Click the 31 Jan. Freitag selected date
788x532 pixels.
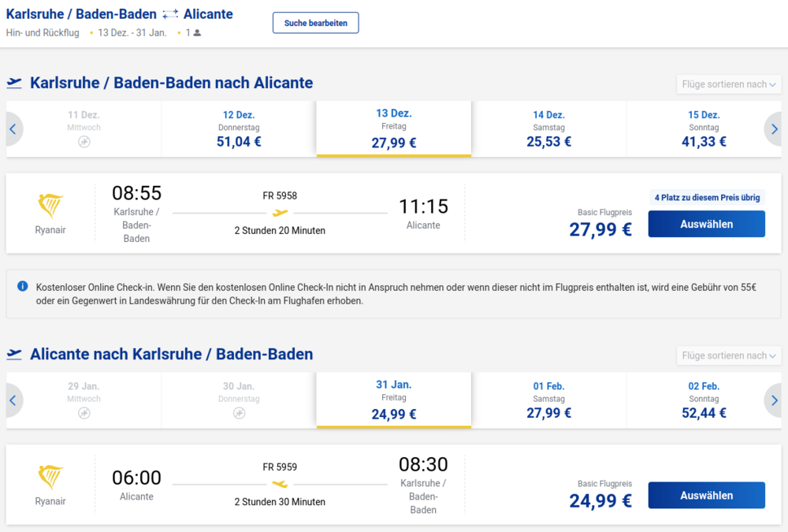pyautogui.click(x=393, y=400)
